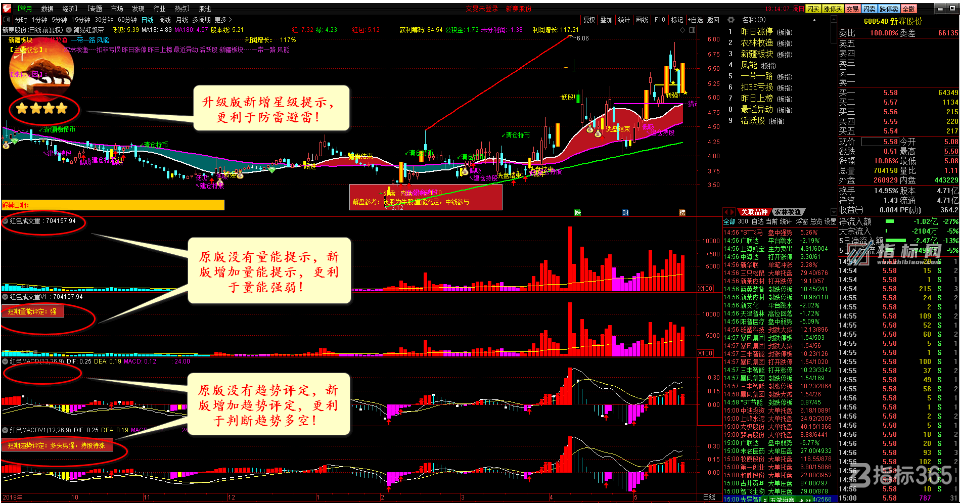
Task: Click the icon left of 分时 tab
Action: point(7,20)
